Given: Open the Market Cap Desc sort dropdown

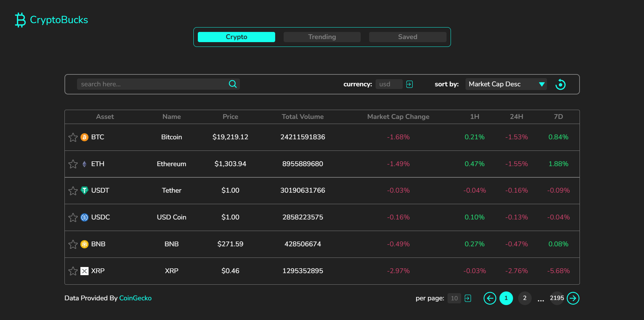Looking at the screenshot, I should pos(502,84).
